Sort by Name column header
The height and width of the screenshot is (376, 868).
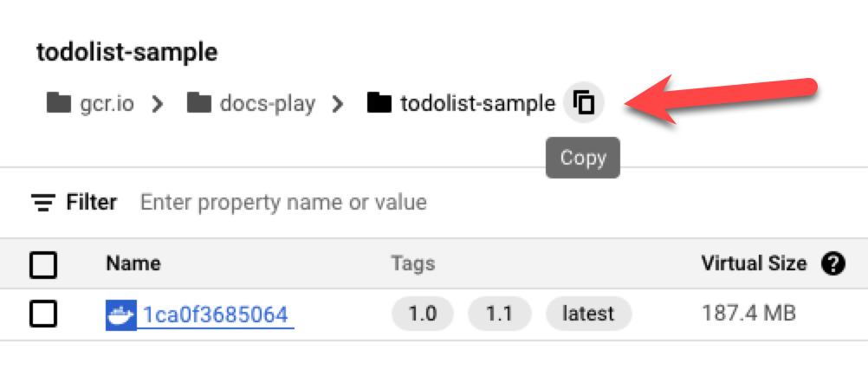(x=133, y=264)
